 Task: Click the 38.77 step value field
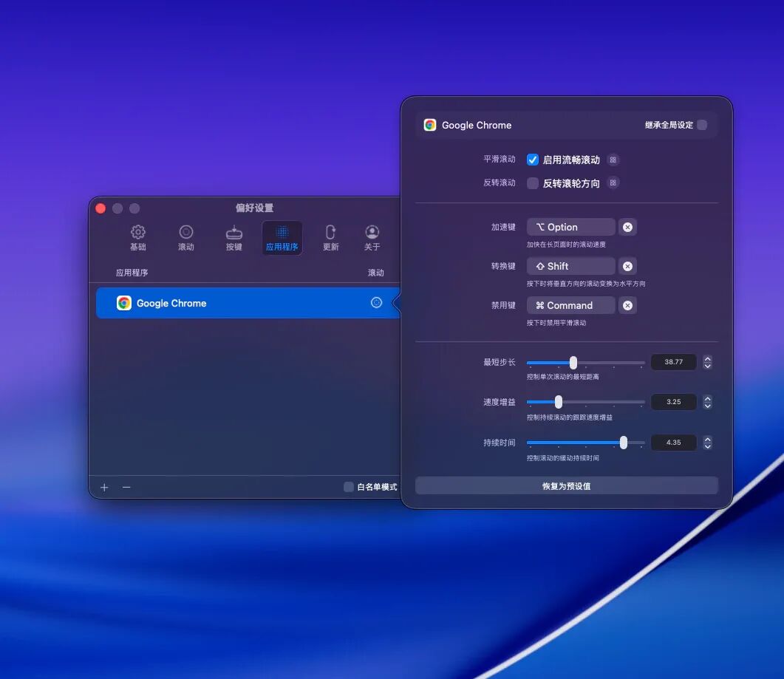(673, 362)
